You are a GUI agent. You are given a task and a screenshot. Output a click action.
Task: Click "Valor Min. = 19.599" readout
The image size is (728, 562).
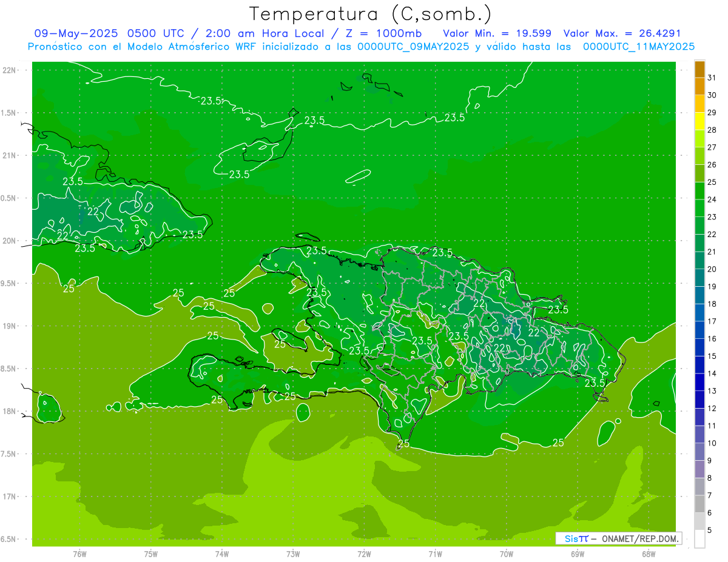497,33
